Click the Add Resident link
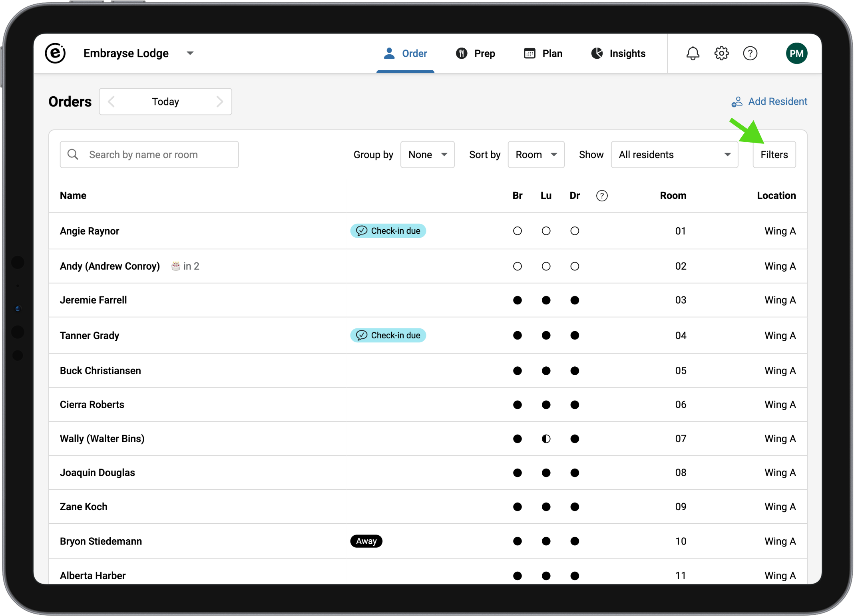Image resolution: width=854 pixels, height=616 pixels. click(769, 101)
